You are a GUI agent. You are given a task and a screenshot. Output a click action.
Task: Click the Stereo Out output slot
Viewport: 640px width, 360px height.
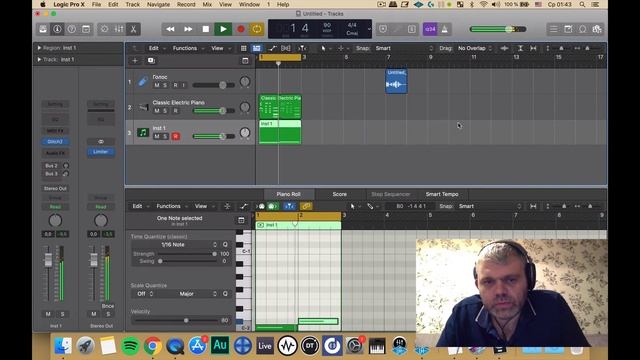click(55, 189)
